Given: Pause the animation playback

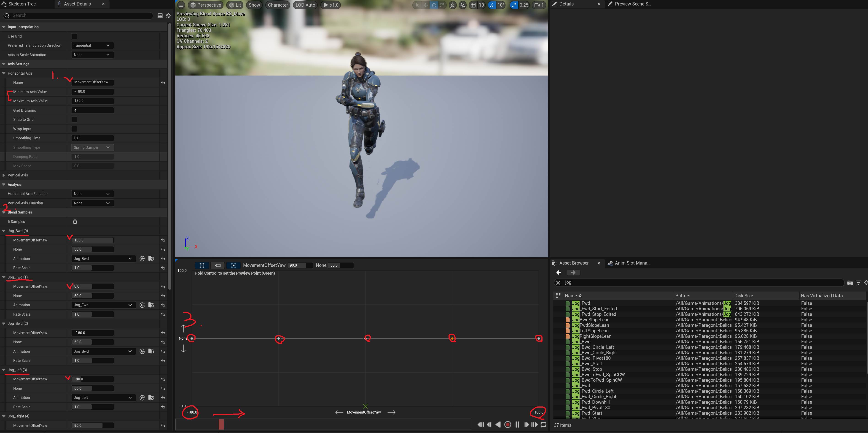Looking at the screenshot, I should pos(517,425).
